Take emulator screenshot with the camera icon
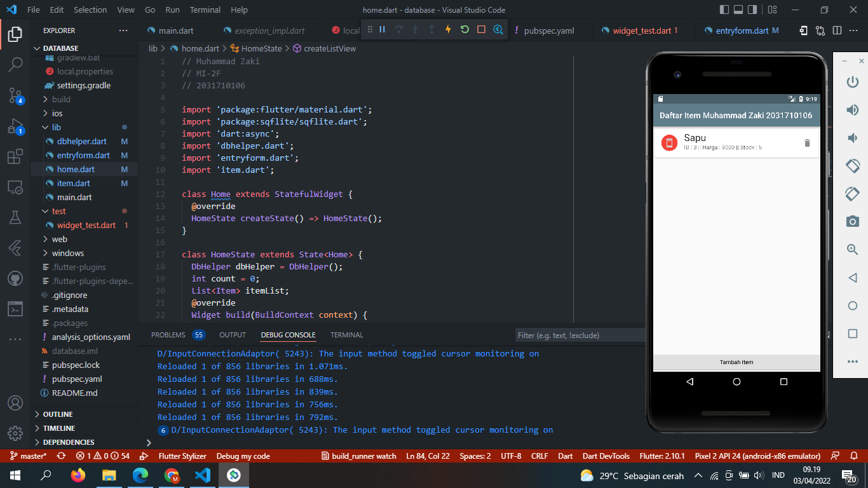 (852, 222)
